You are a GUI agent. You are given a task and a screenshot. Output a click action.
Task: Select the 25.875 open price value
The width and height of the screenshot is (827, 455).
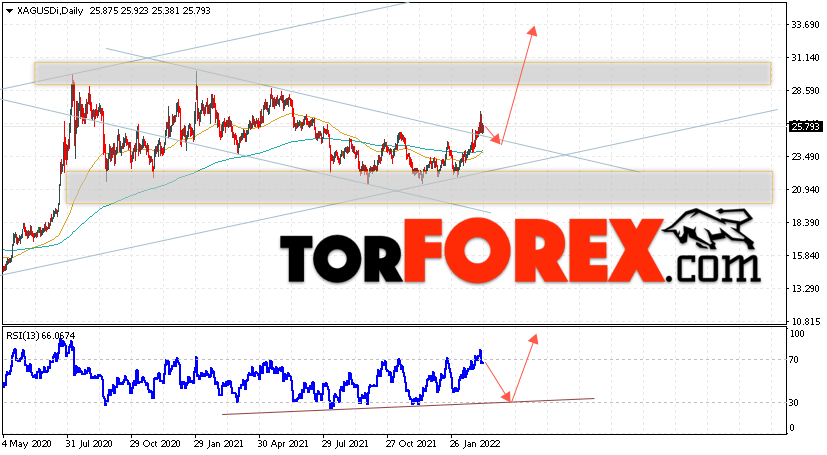click(x=103, y=11)
